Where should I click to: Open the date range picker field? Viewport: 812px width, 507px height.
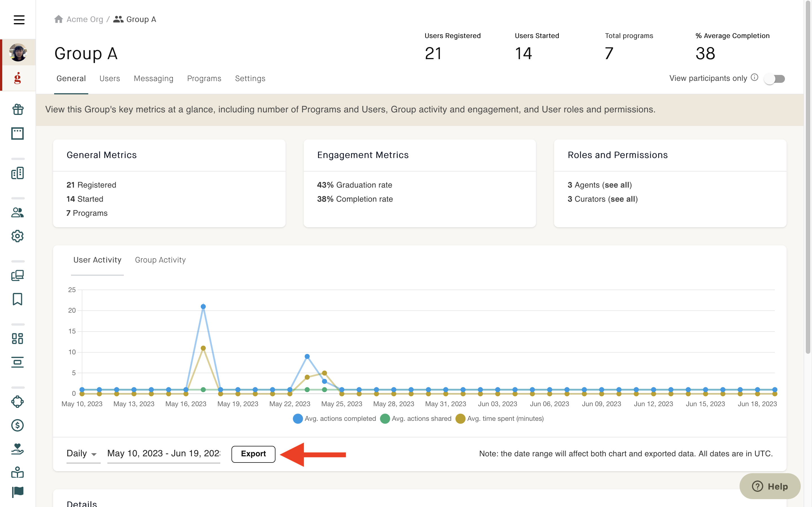164,453
